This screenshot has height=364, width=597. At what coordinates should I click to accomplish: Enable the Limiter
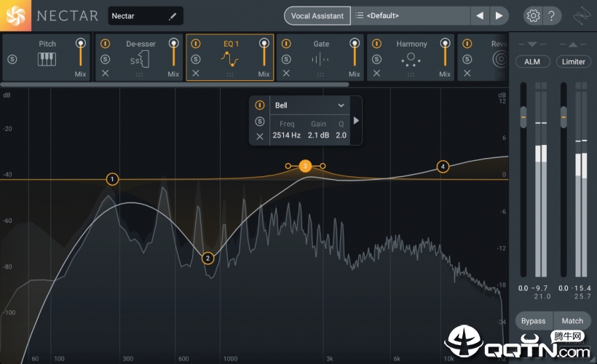click(x=574, y=62)
